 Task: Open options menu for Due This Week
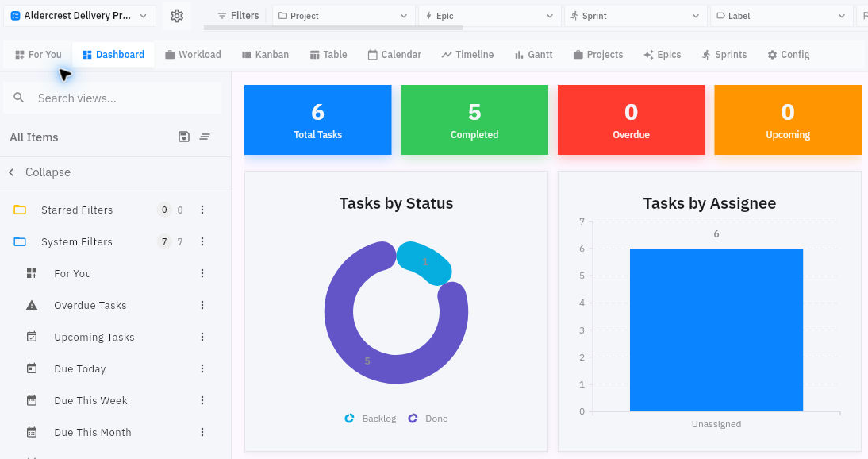point(202,400)
